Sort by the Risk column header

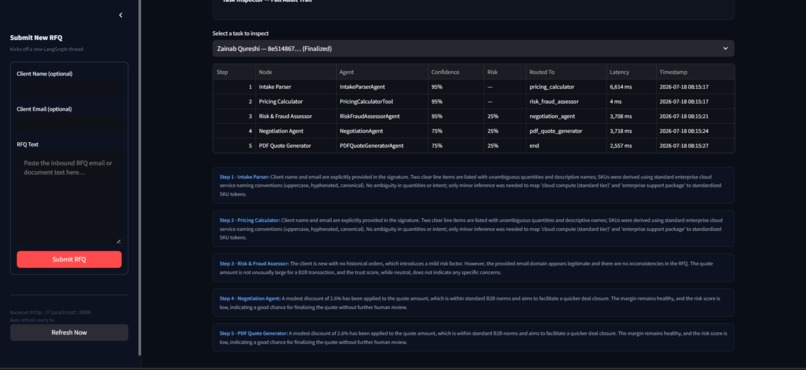(x=505, y=72)
